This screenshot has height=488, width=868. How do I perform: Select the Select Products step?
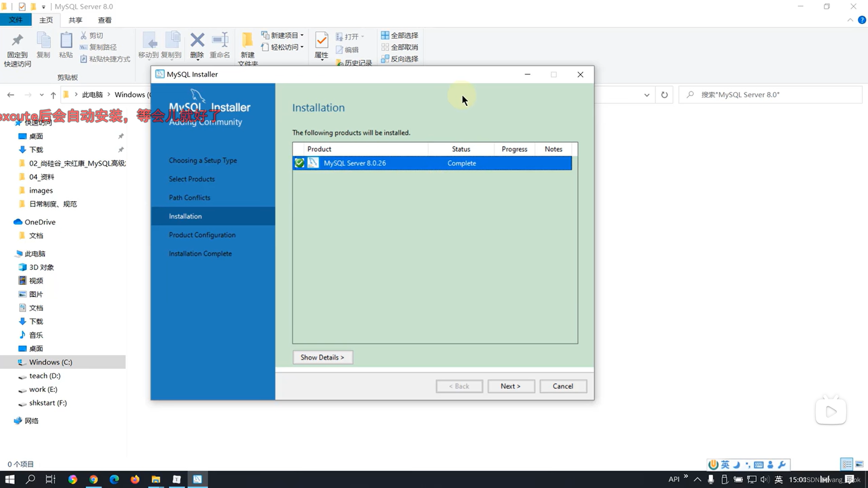[192, 179]
